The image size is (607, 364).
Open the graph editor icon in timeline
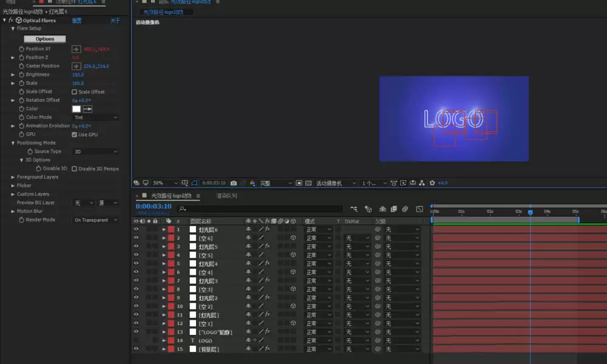tap(419, 209)
